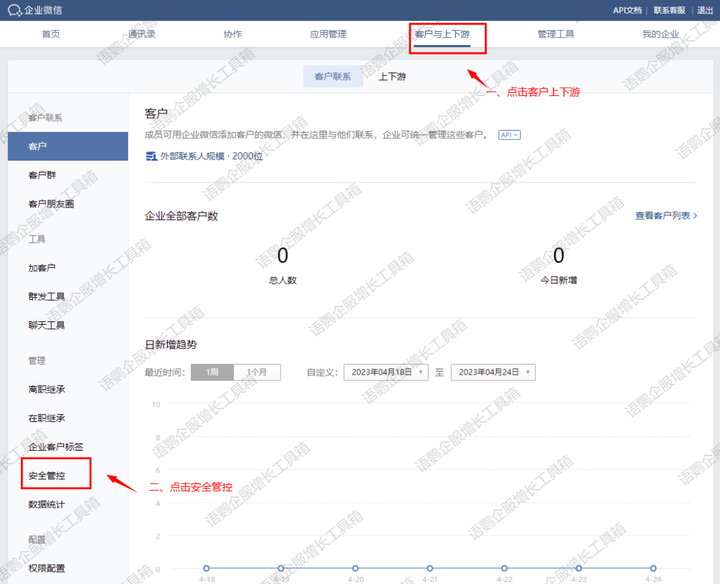Click 退出 to log out
The image size is (720, 584).
[x=705, y=10]
